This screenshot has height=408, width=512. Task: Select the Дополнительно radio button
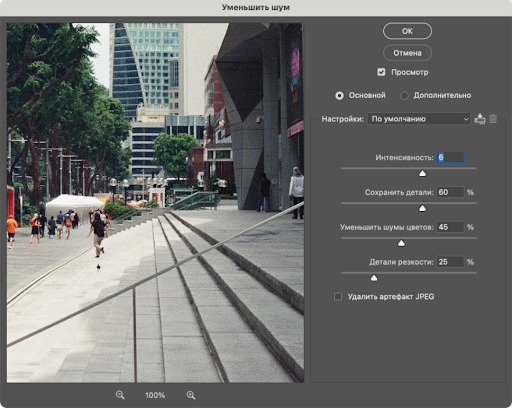click(x=404, y=96)
